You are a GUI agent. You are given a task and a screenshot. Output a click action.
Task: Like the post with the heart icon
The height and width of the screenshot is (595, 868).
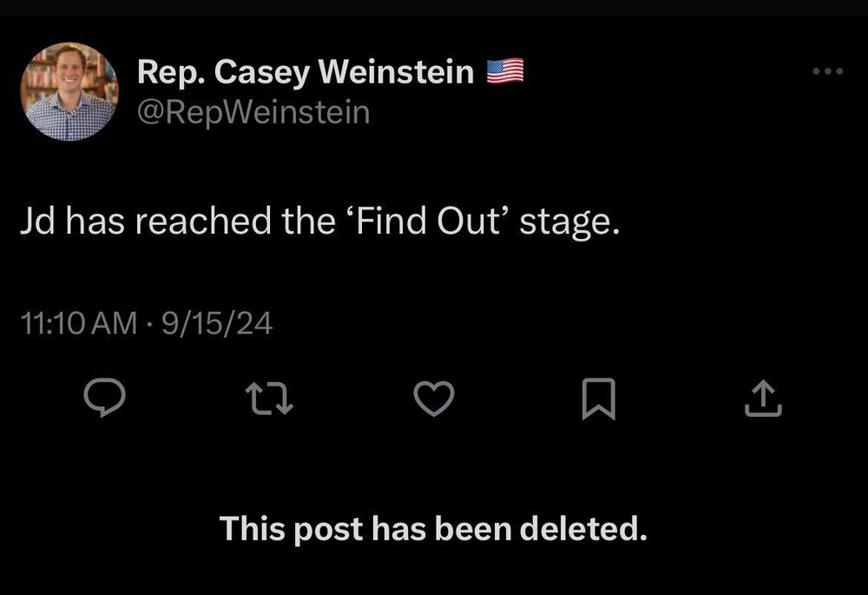click(434, 399)
